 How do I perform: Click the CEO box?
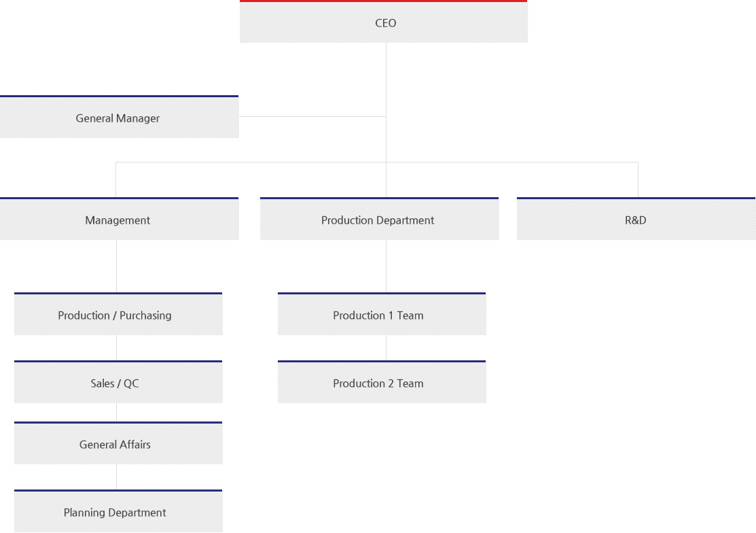pyautogui.click(x=384, y=23)
